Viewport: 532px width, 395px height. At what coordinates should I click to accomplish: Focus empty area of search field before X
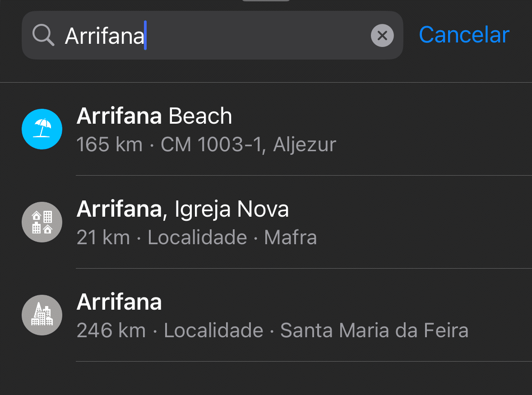[x=258, y=35]
